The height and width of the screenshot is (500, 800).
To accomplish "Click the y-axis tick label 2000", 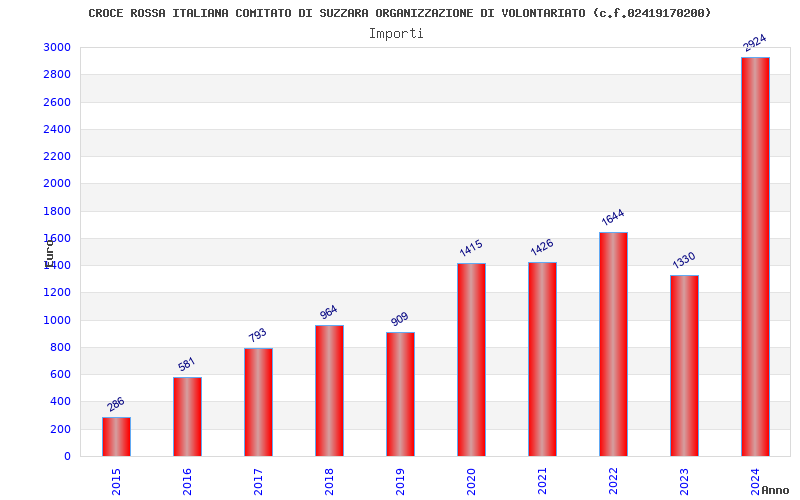I will tap(57, 183).
